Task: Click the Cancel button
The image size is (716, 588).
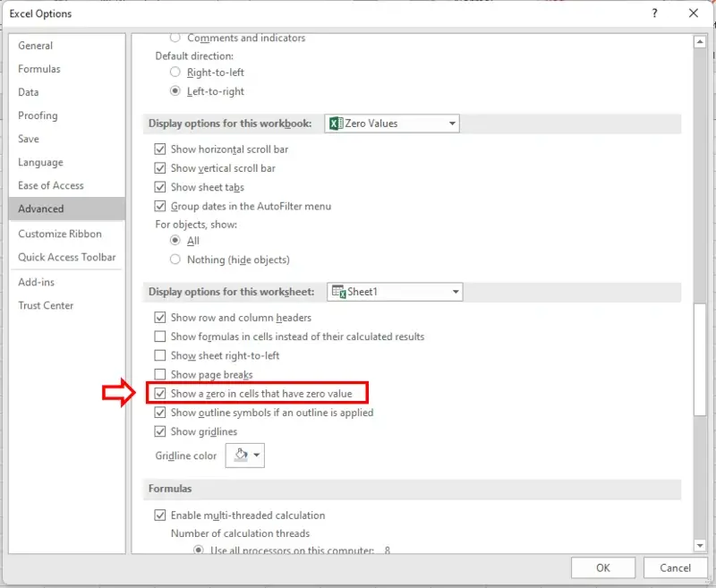Action: click(675, 567)
